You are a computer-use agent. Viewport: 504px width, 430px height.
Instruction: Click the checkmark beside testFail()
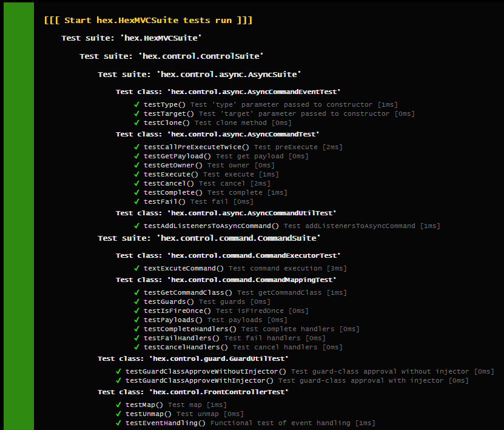(136, 201)
